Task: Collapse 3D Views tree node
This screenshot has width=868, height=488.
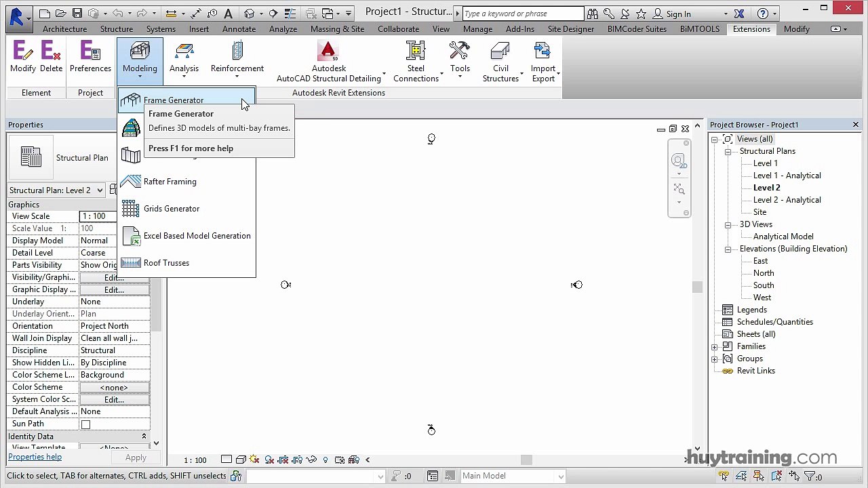Action: pos(728,224)
